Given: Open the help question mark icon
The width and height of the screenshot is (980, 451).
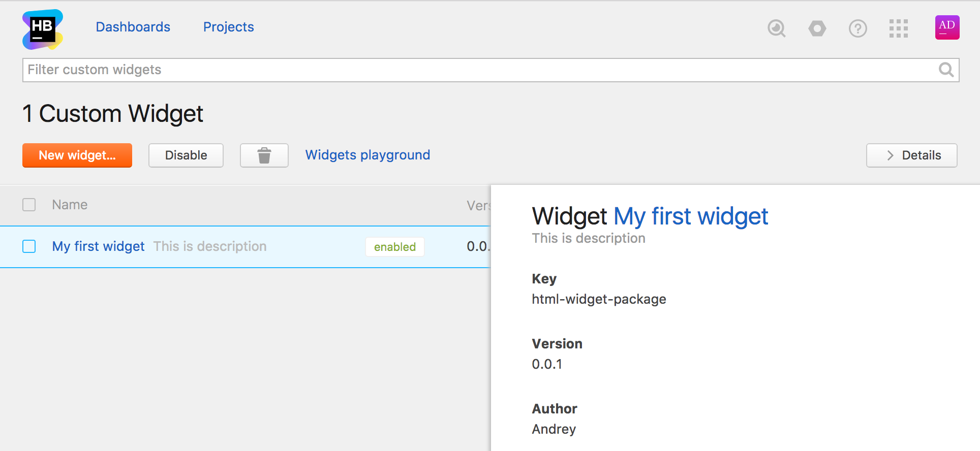Looking at the screenshot, I should tap(858, 28).
